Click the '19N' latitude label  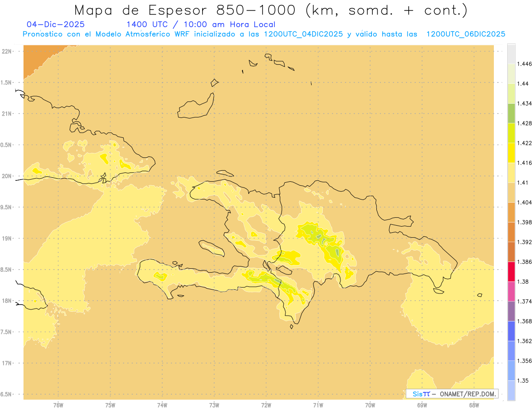[8, 238]
